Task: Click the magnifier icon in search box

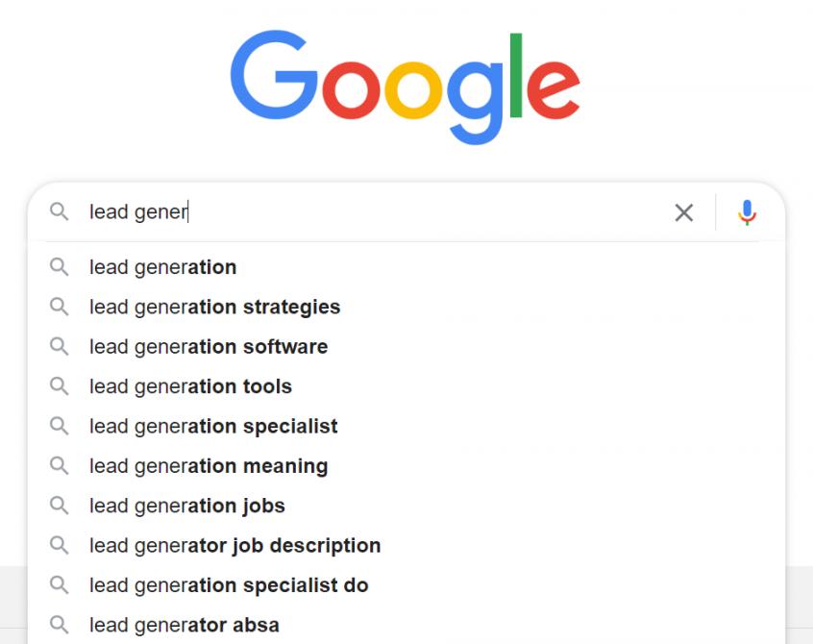Action: coord(60,211)
